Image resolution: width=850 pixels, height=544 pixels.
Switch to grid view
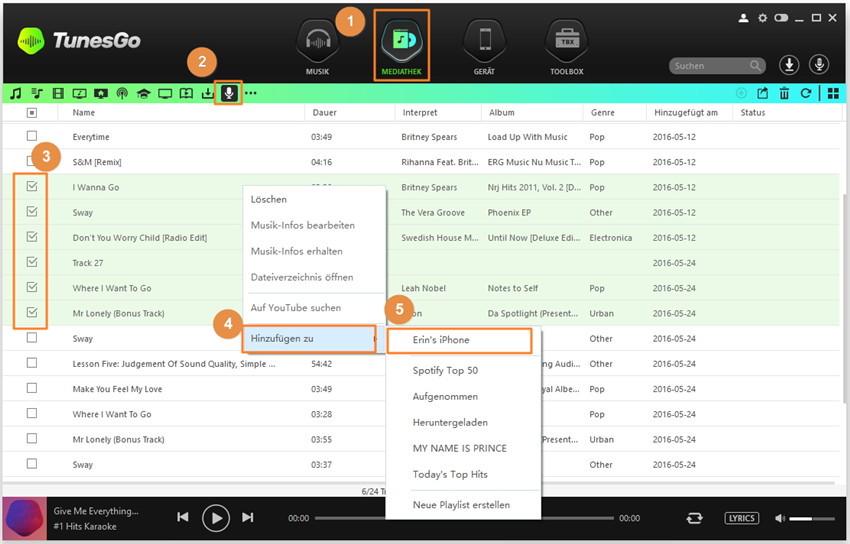pyautogui.click(x=833, y=93)
